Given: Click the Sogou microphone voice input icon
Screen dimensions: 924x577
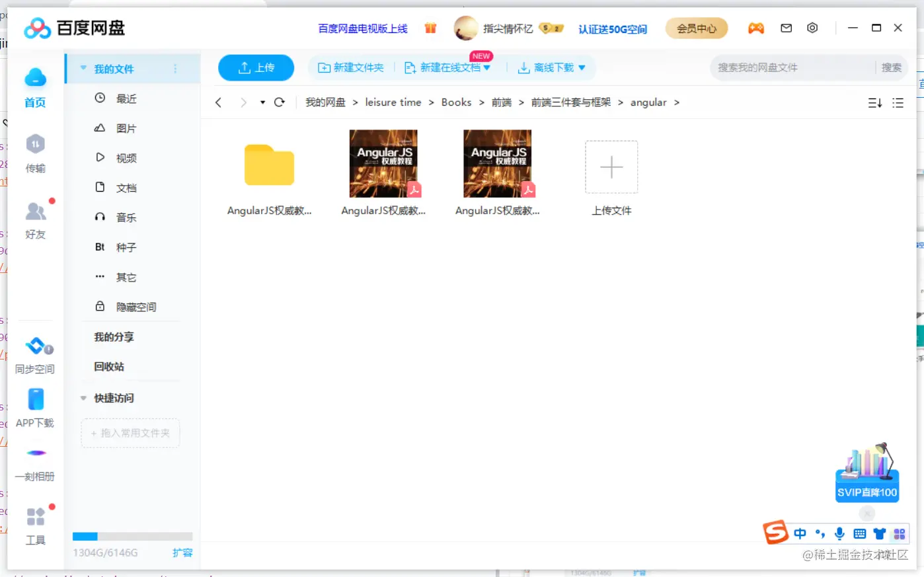Looking at the screenshot, I should tap(839, 533).
